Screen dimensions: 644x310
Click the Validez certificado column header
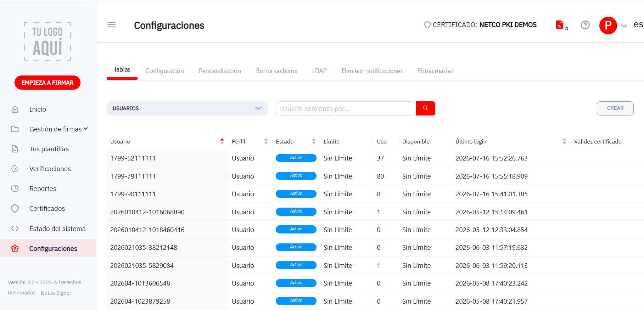[598, 142]
